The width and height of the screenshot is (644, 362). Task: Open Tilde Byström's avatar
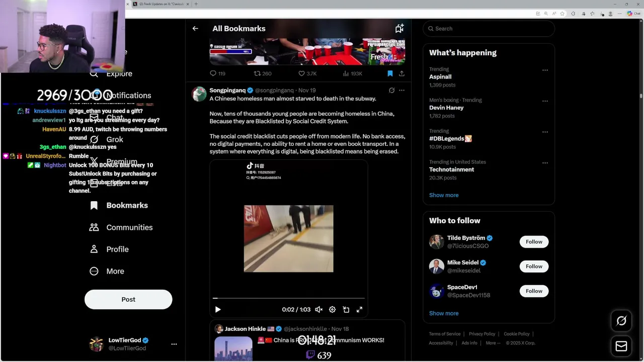[x=436, y=242]
